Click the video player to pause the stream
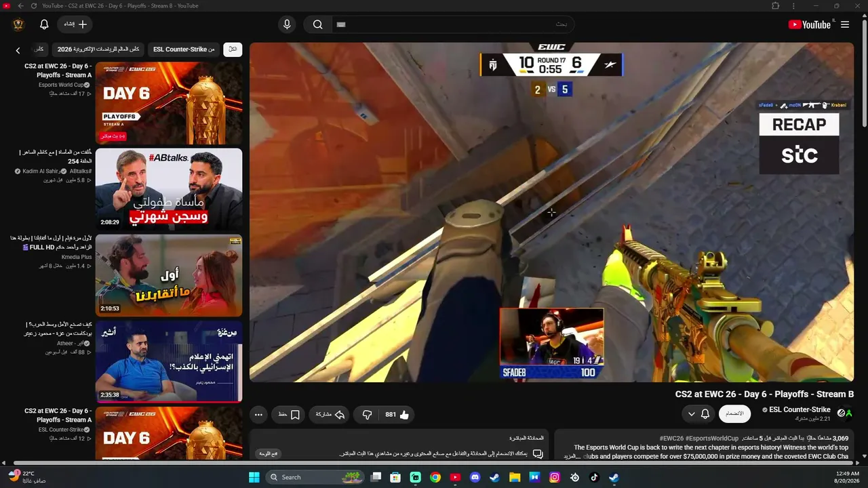Image resolution: width=868 pixels, height=488 pixels. click(551, 212)
